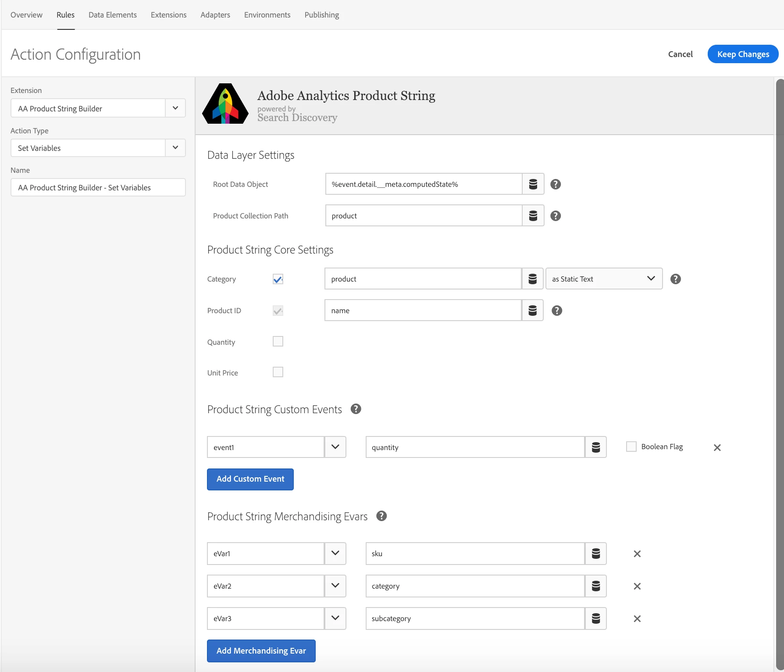This screenshot has height=672, width=784.
Task: Focus the Product ID 'name' input field
Action: click(423, 311)
